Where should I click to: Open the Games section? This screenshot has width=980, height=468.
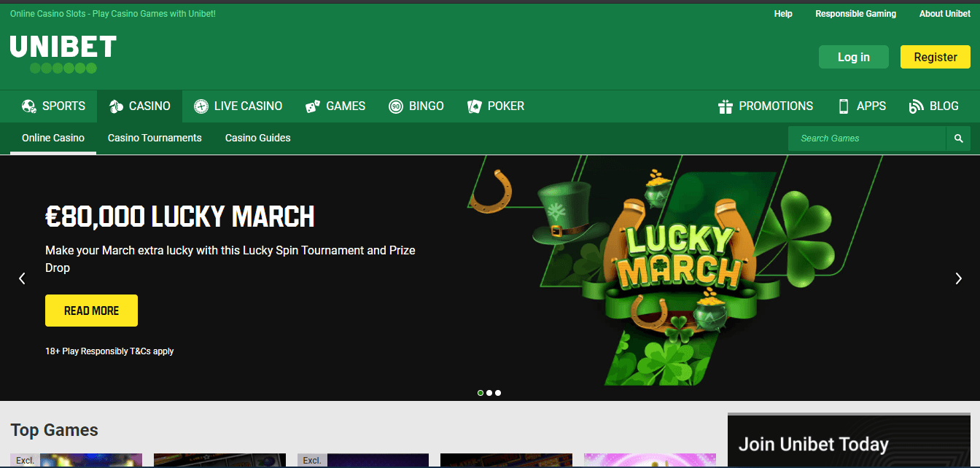335,106
